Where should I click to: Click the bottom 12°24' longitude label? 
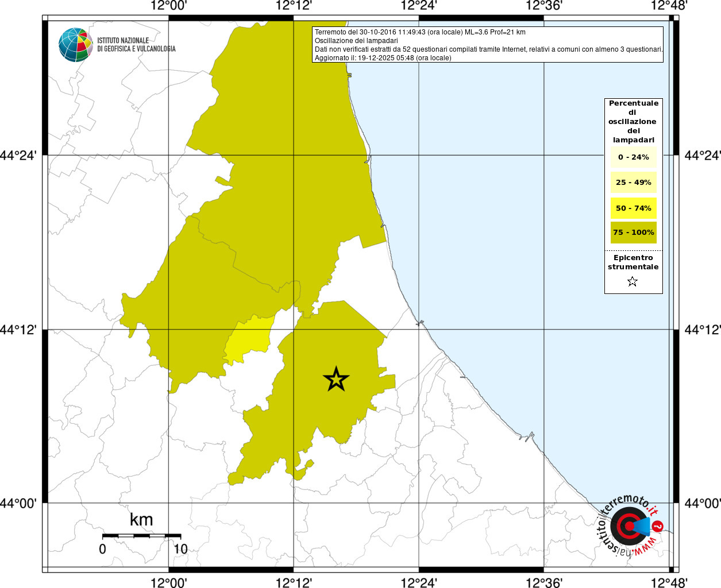point(419,582)
